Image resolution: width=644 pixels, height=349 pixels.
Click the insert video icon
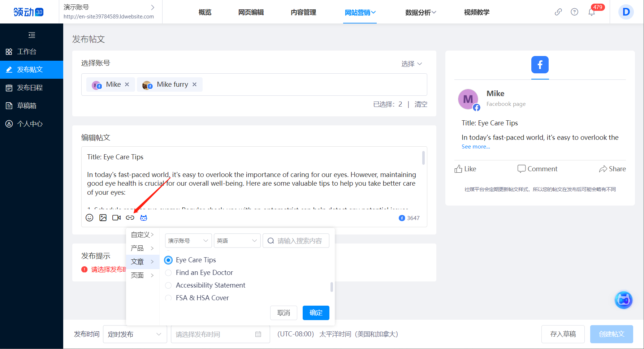(116, 217)
